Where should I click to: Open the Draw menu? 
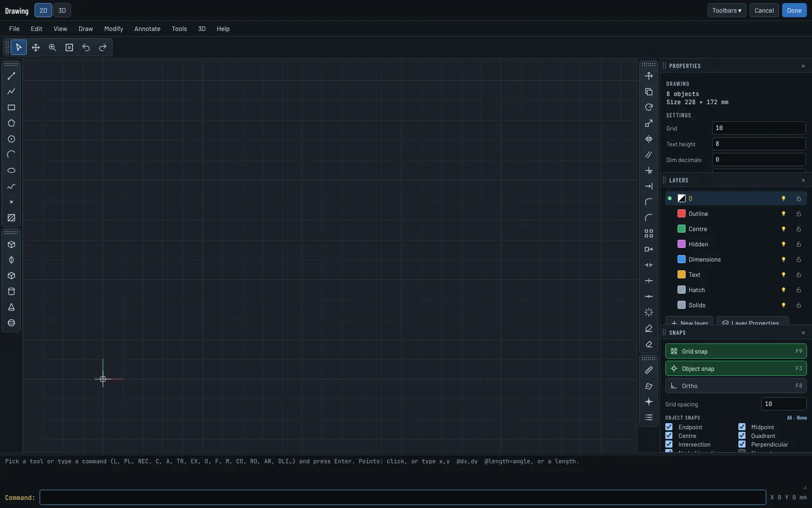pos(86,29)
